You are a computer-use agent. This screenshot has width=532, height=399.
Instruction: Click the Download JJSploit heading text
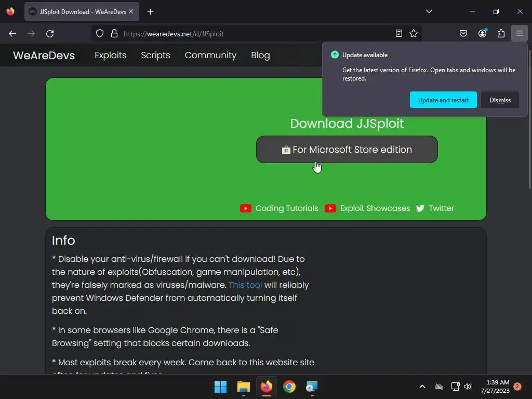point(347,124)
